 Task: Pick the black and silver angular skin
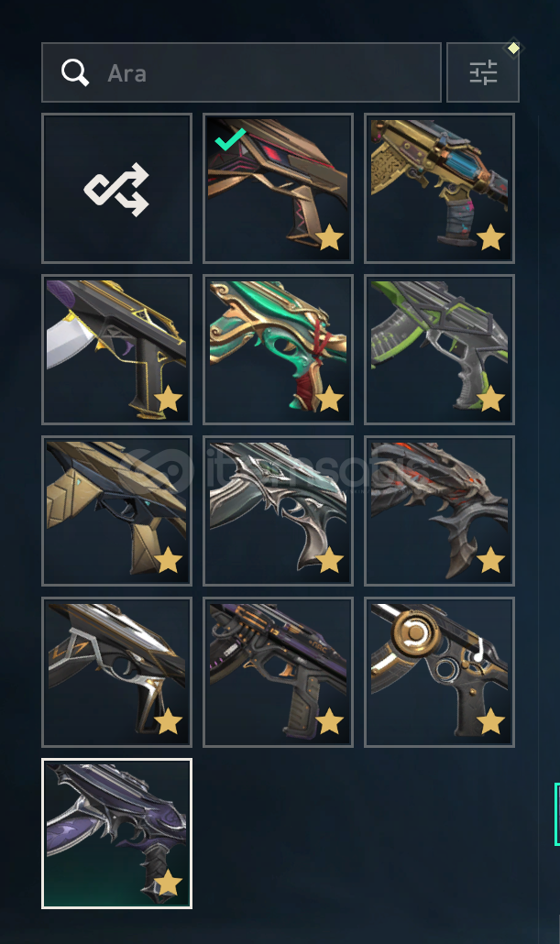[x=116, y=673]
